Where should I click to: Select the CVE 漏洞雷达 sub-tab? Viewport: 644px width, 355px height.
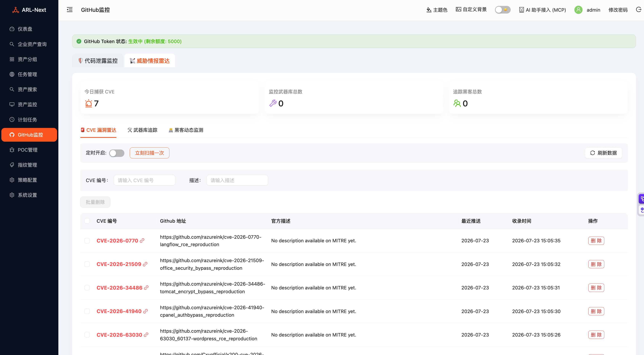coord(98,130)
